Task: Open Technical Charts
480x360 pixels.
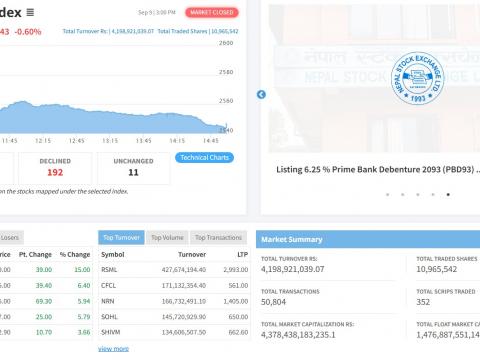Action: point(204,157)
